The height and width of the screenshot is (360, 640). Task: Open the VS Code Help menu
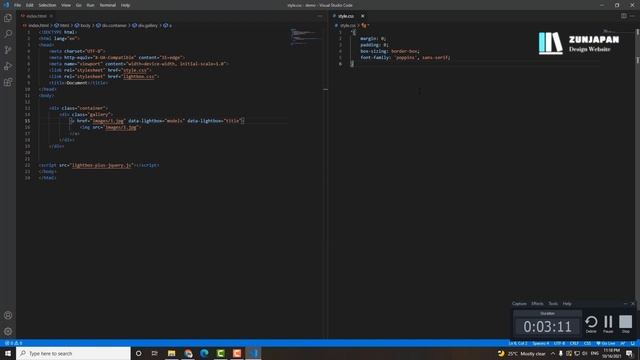coord(125,5)
